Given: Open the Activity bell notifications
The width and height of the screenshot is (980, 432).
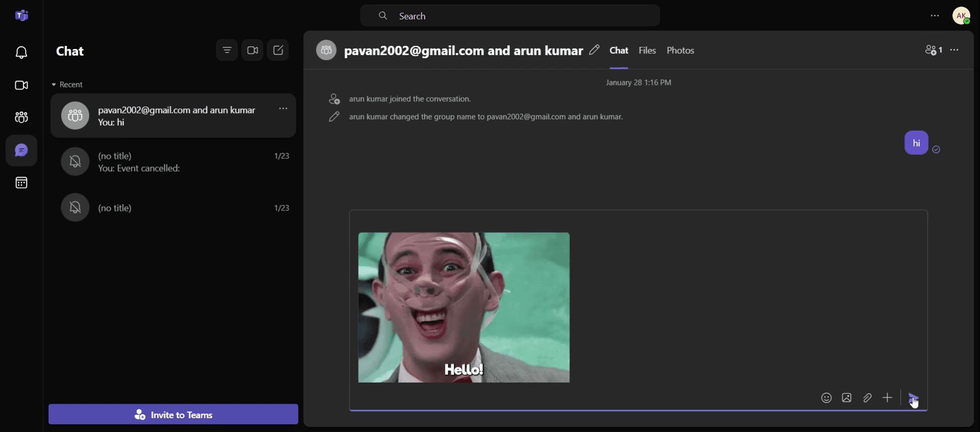Looking at the screenshot, I should coord(21,53).
